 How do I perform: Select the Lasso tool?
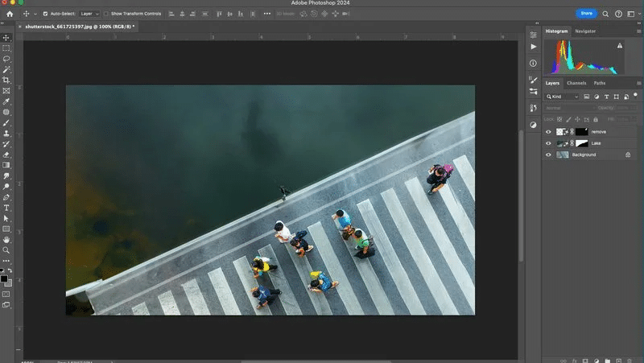point(6,59)
